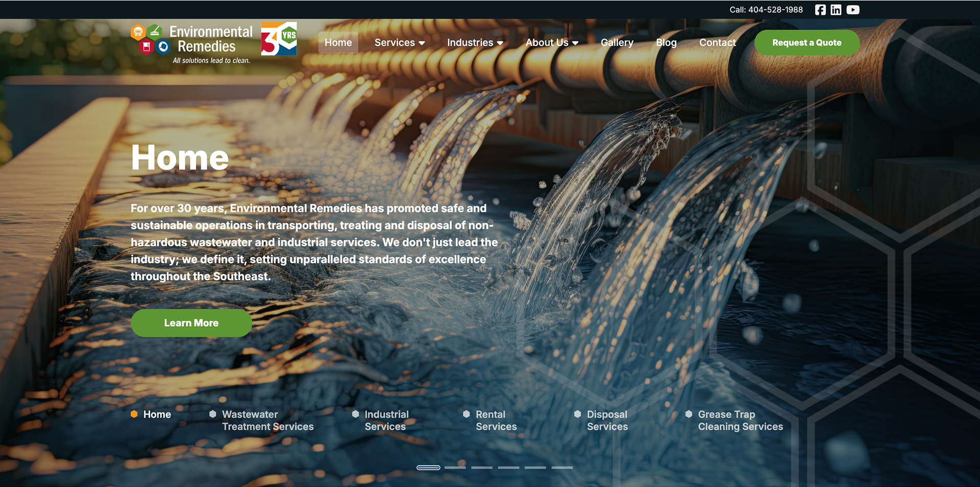The height and width of the screenshot is (487, 980).
Task: Click hexagon bullet beside Grease Trap Cleaning
Action: (689, 414)
